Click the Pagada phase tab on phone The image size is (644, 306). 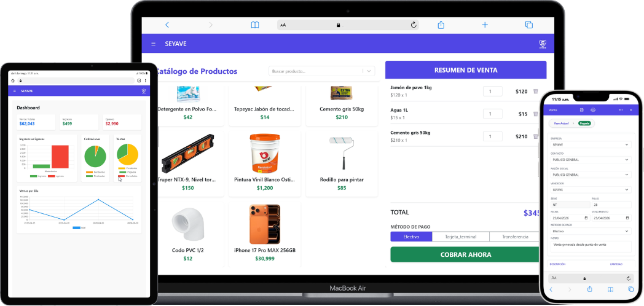[x=585, y=124]
